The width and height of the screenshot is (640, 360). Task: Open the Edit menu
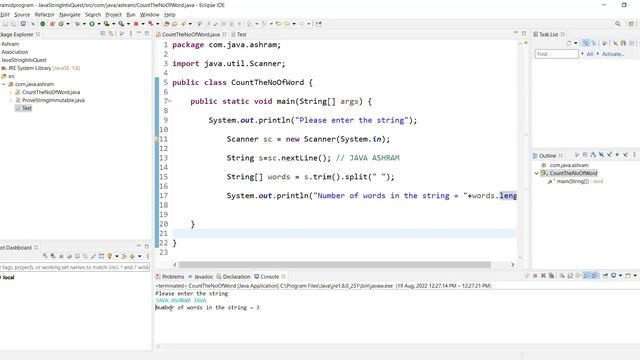point(4,14)
